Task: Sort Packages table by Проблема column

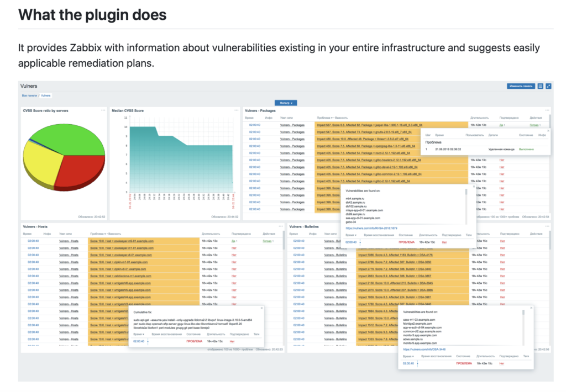Action: pos(324,118)
